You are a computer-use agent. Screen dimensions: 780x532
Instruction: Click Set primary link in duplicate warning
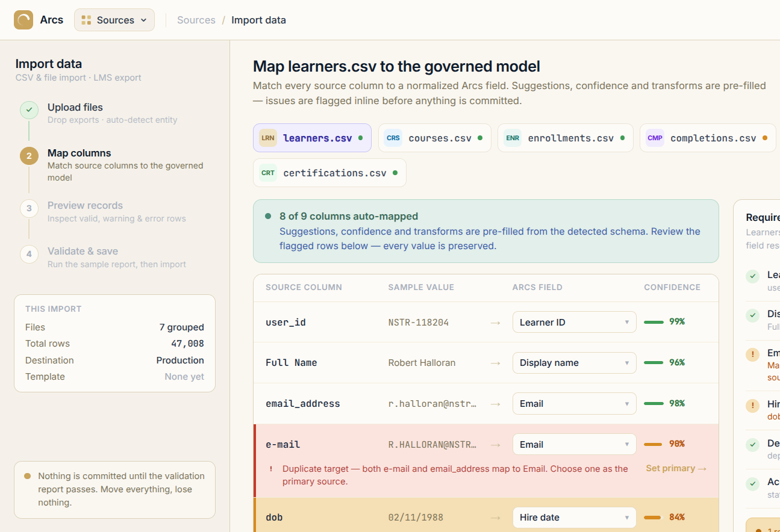(676, 468)
